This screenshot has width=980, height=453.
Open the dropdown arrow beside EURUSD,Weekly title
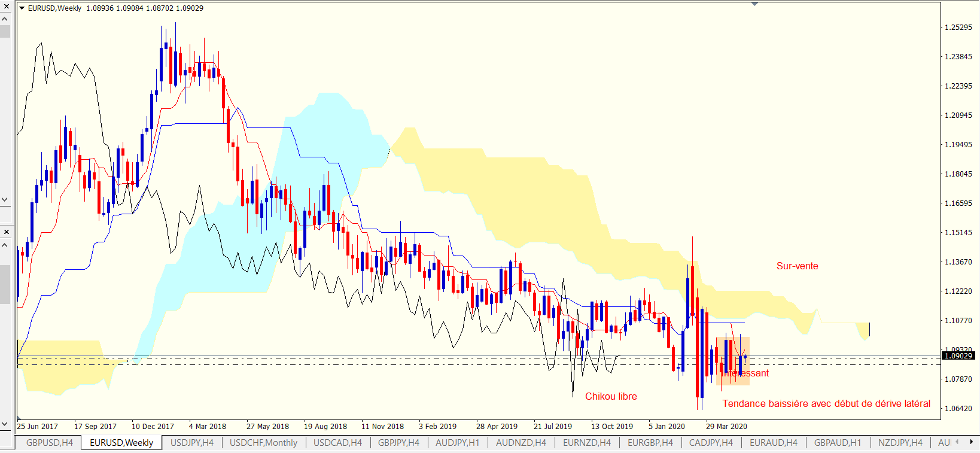22,8
